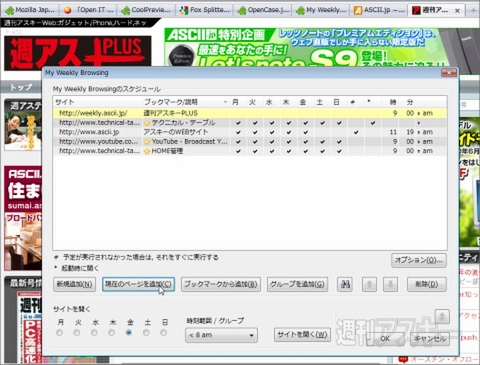This screenshot has height=365, width=480.
Task: Click star icon of HOME管理 bookmark
Action: [x=147, y=151]
